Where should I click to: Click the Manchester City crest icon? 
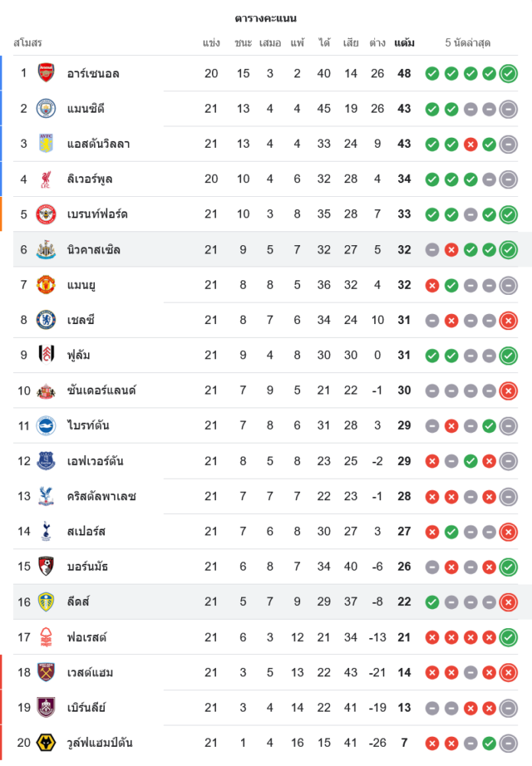pyautogui.click(x=47, y=109)
